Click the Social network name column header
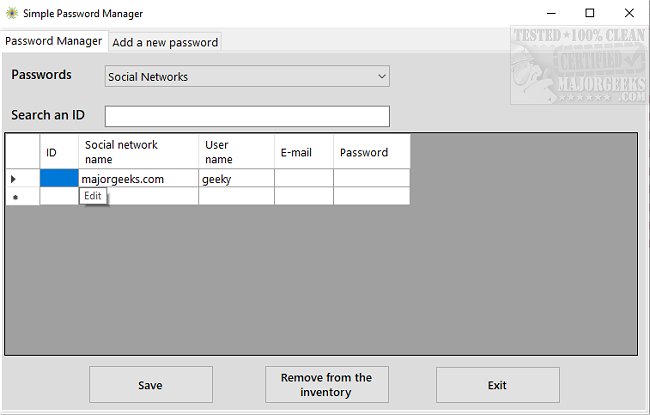This screenshot has height=415, width=650. tap(138, 152)
